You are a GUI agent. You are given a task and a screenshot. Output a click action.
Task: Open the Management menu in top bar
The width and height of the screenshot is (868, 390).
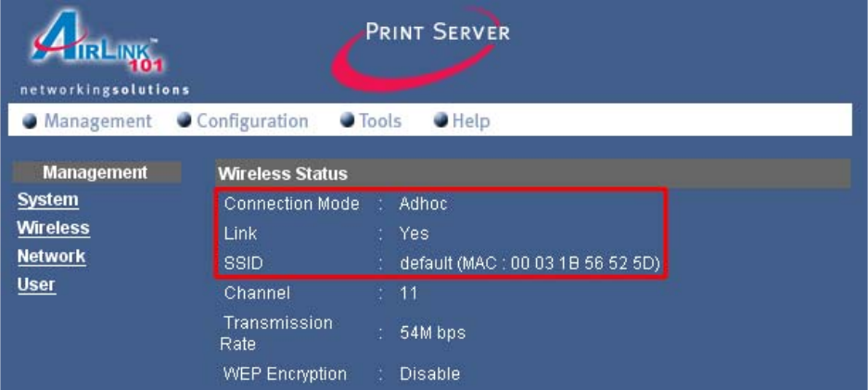click(x=97, y=121)
